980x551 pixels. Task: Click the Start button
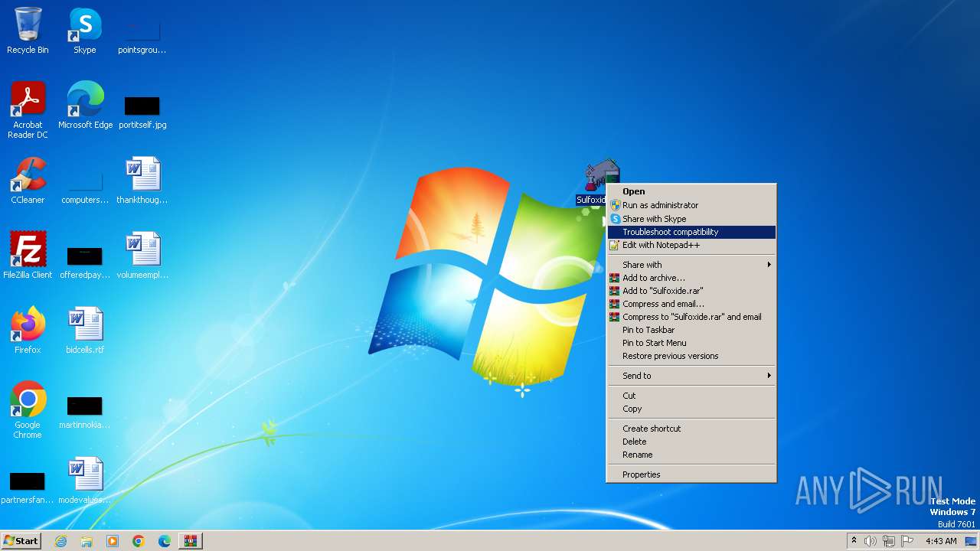[x=21, y=541]
